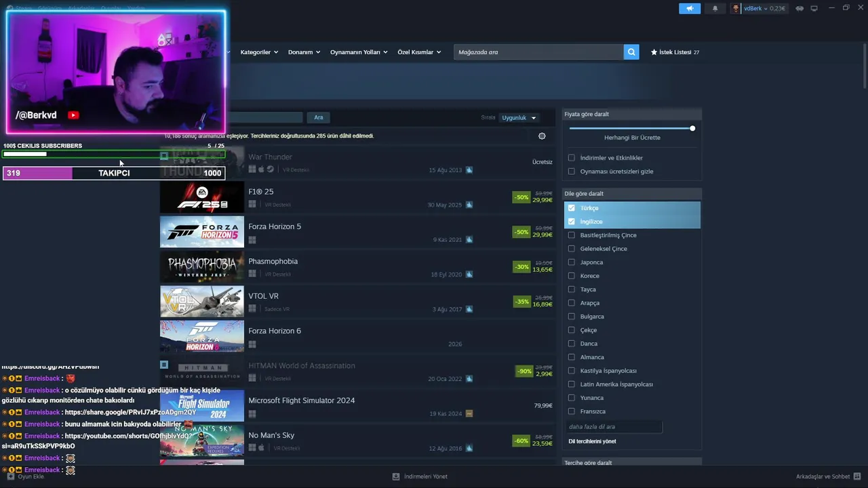This screenshot has height=488, width=868.
Task: Open İstek Listesi wishlist link
Action: click(x=675, y=52)
